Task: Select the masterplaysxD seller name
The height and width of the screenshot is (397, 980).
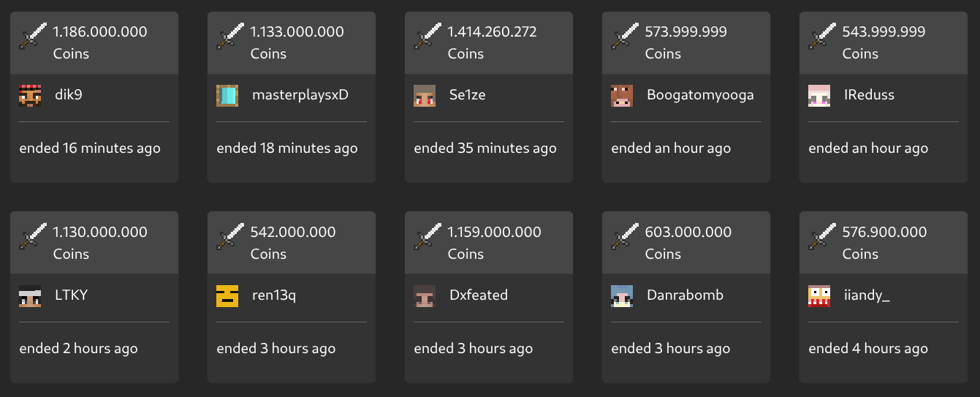Action: point(300,95)
